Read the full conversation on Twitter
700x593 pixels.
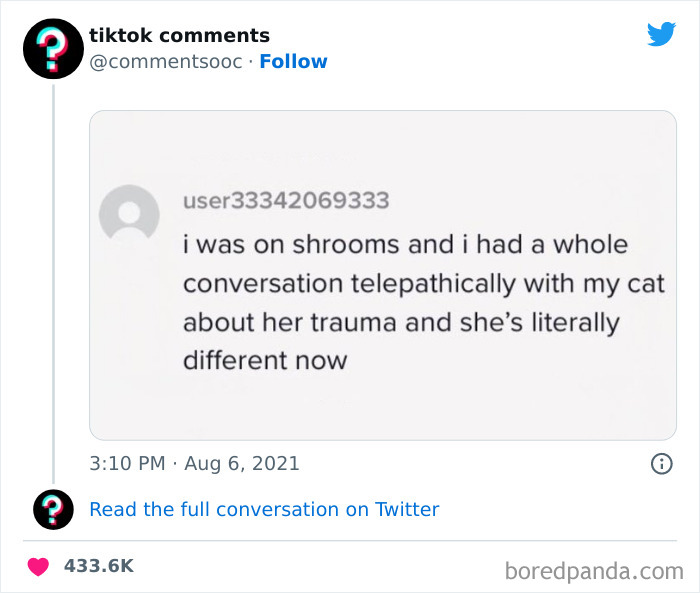point(264,509)
